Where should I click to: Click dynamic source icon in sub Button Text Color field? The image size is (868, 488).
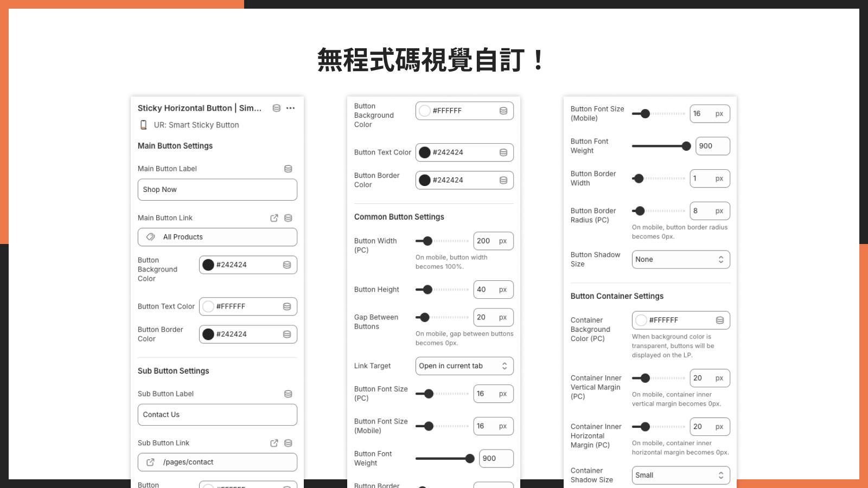tap(503, 152)
